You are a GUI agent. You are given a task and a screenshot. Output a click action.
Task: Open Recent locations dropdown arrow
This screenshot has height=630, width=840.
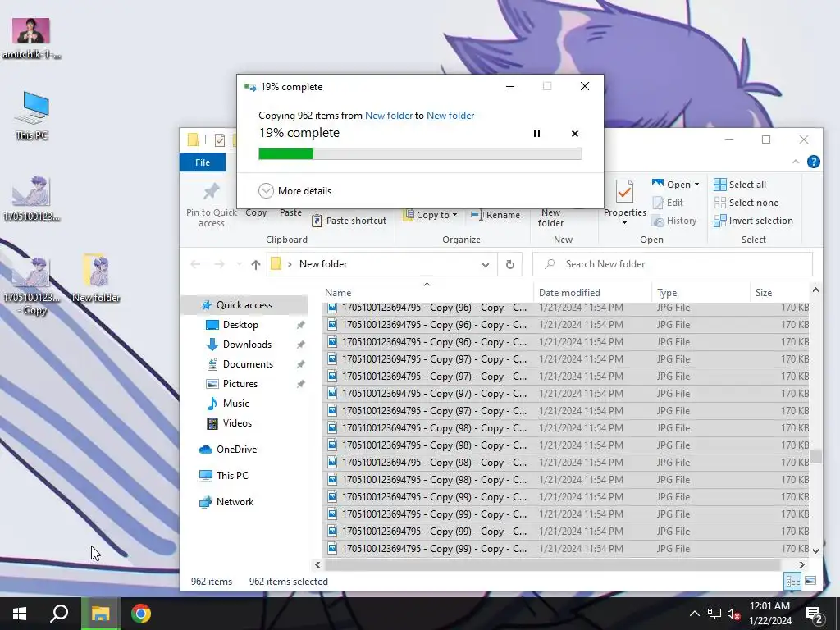tap(239, 264)
